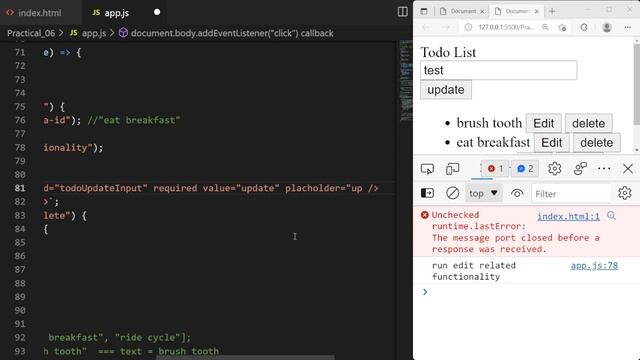Click Practical_06 folder in breadcrumb
Image resolution: width=640 pixels, height=360 pixels.
coord(31,33)
